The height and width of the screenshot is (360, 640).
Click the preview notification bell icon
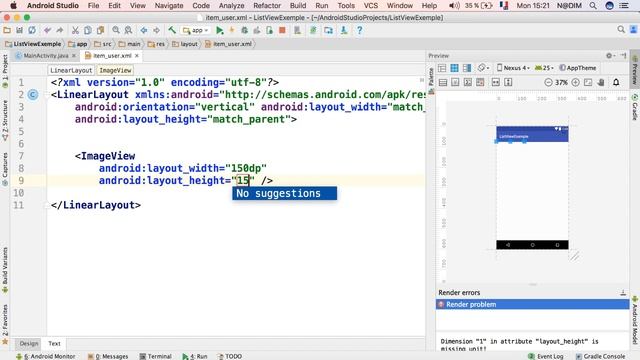[616, 82]
